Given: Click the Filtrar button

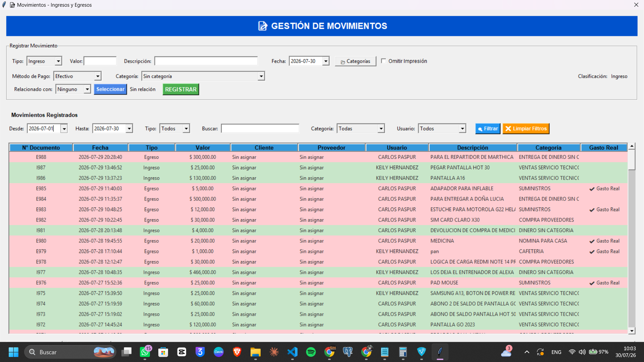Looking at the screenshot, I should point(488,129).
